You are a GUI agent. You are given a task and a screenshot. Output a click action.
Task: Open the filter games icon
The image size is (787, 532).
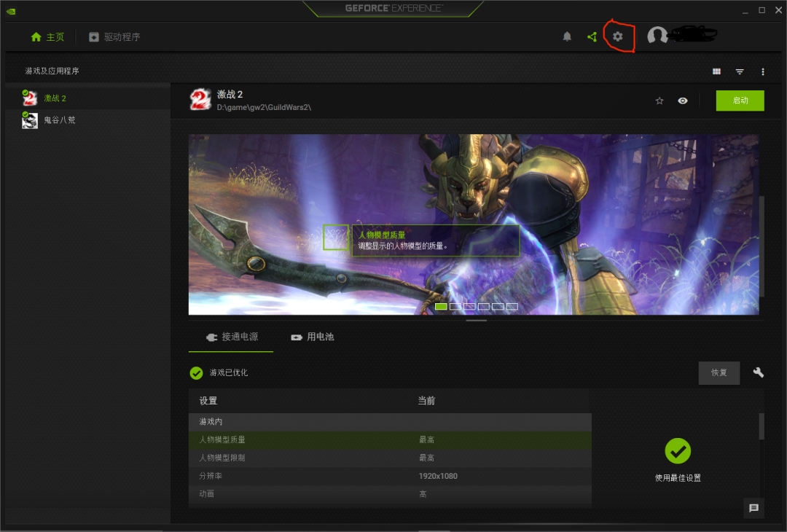740,71
